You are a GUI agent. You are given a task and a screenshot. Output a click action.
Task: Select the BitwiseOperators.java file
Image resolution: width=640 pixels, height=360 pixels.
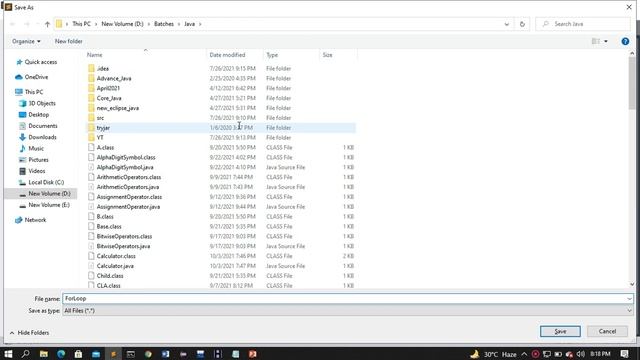(123, 246)
